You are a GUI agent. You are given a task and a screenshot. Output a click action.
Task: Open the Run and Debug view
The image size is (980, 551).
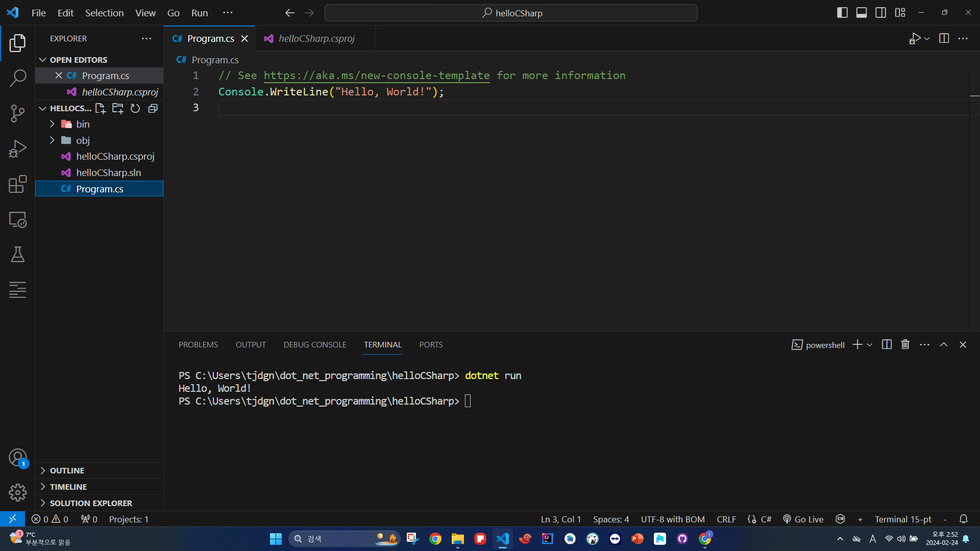17,149
